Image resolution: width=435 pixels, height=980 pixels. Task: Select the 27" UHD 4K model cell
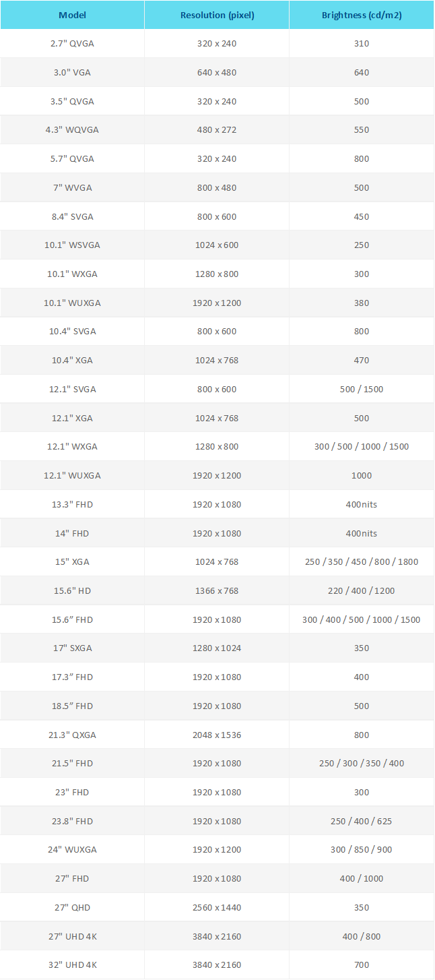[x=72, y=937]
